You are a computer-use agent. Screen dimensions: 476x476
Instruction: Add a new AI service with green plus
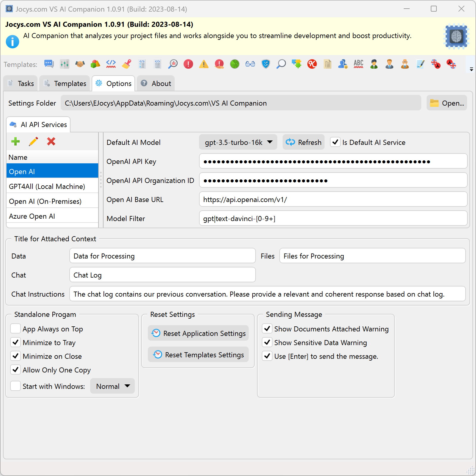15,142
